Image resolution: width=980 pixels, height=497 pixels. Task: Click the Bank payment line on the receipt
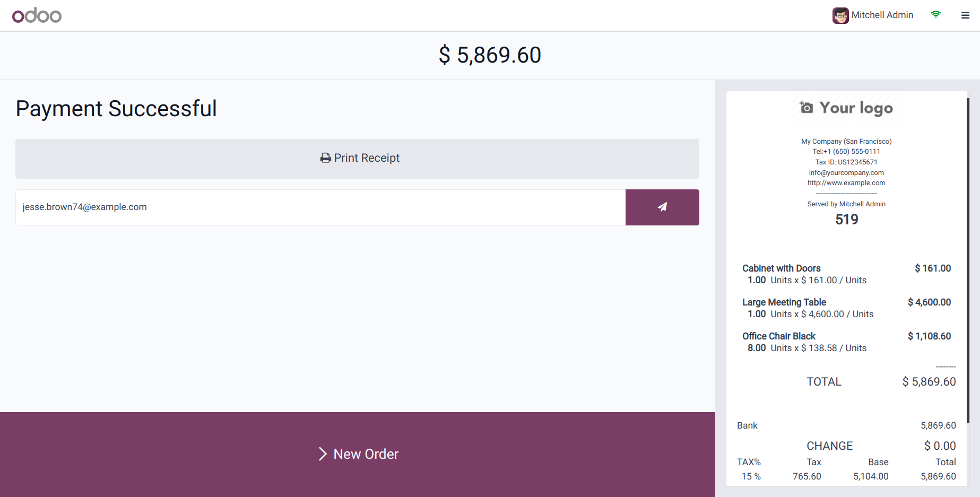(x=846, y=425)
